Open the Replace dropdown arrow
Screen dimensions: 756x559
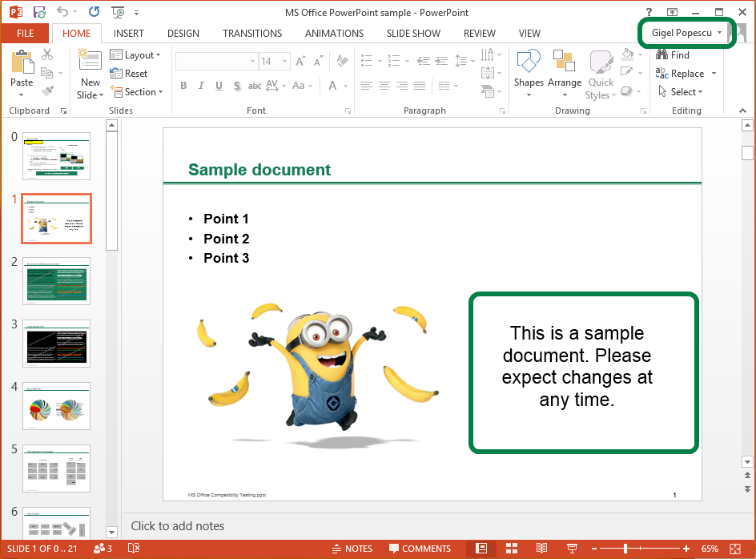714,74
